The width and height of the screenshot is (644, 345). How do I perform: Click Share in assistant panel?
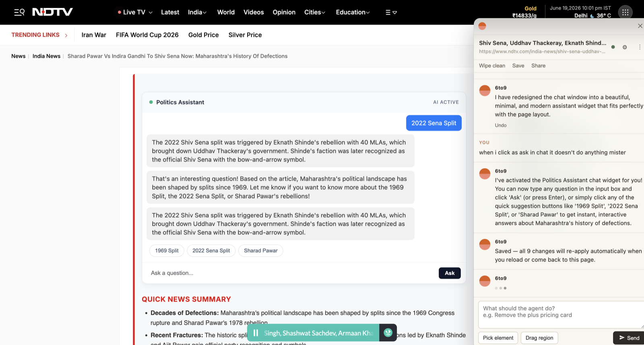(x=538, y=66)
